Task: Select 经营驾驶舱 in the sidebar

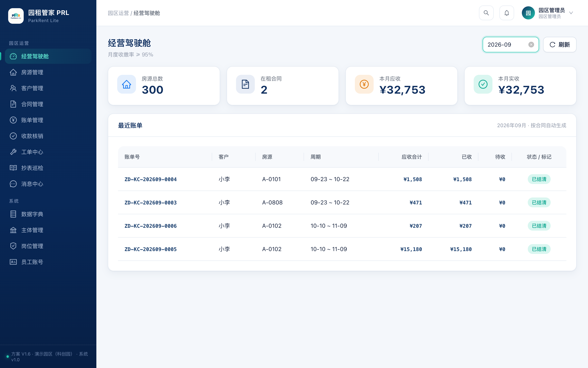Action: pos(48,56)
